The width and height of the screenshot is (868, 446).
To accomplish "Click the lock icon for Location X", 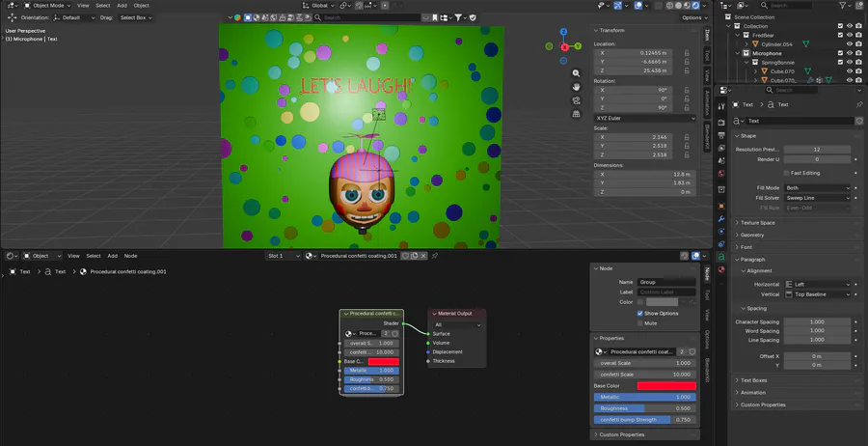I will click(x=687, y=53).
